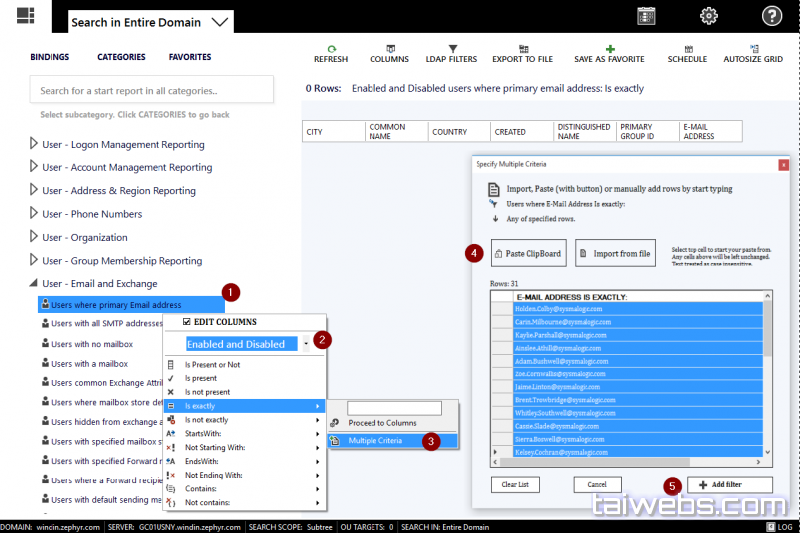Click the Export to File icon
This screenshot has height=533, width=800.
tap(523, 48)
